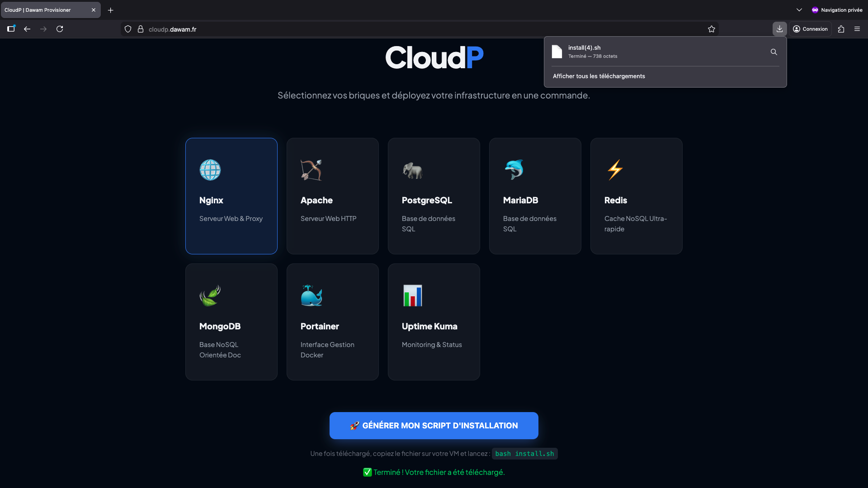Screen dimensions: 868x488
Task: Search downloads with the magnifier icon
Action: 774,52
